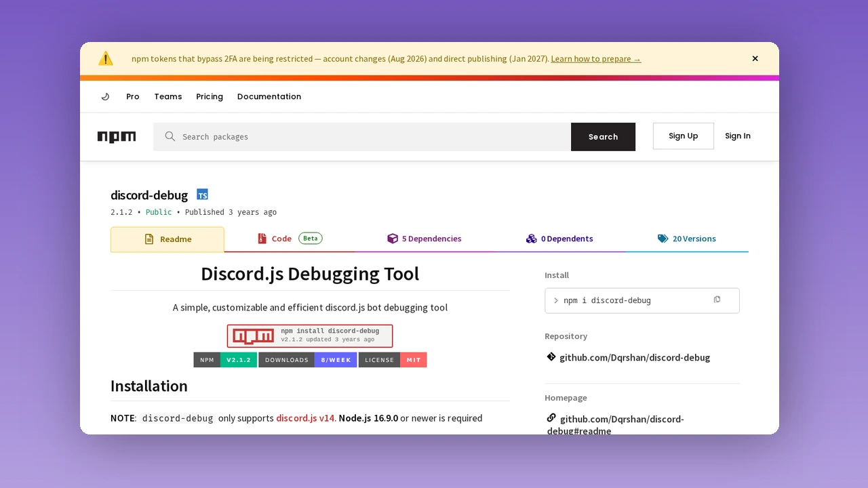This screenshot has height=488, width=868.
Task: Click the npm install discord-debug badge image
Action: click(310, 335)
